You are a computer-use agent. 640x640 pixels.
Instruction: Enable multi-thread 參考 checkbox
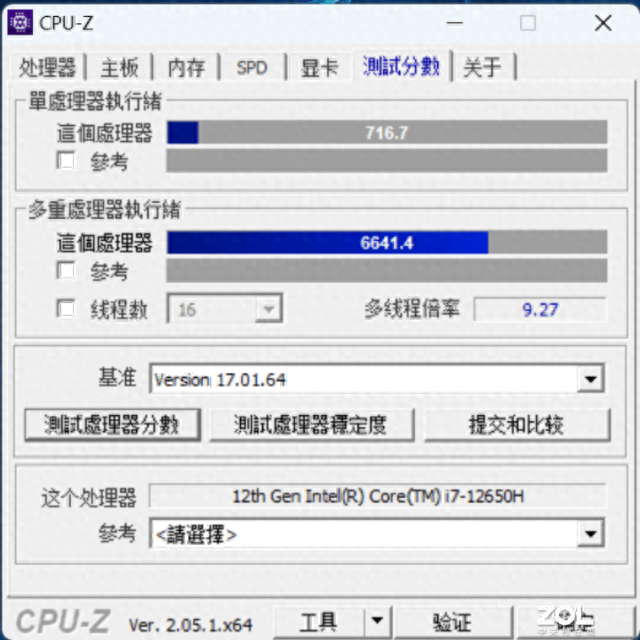66,270
